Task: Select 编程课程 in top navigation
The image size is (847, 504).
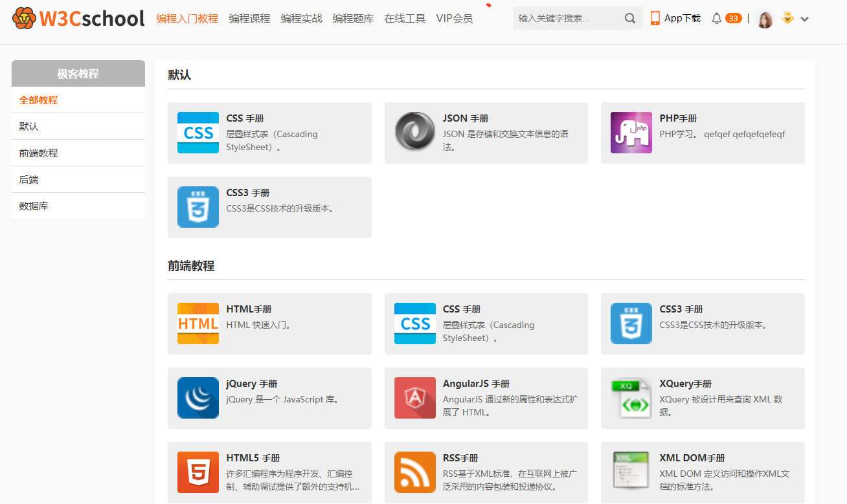Action: click(249, 19)
